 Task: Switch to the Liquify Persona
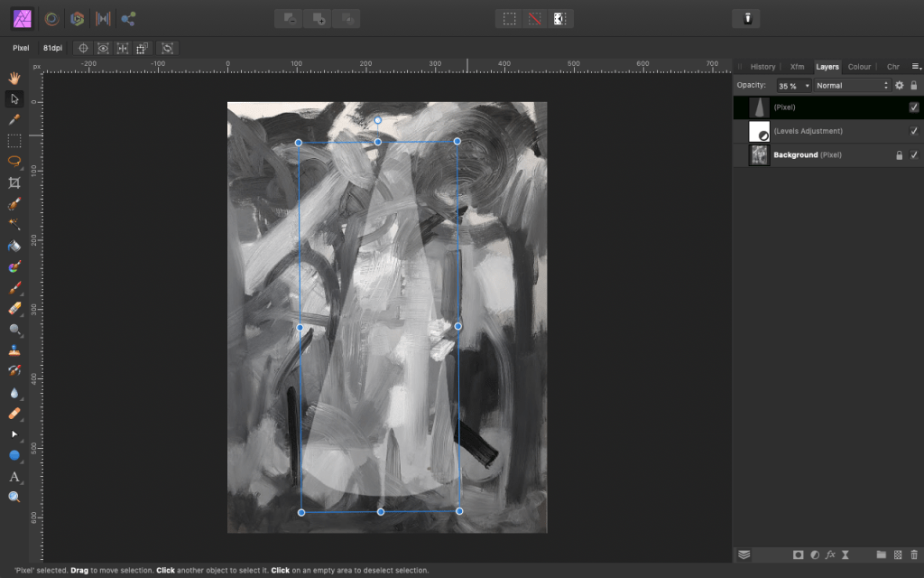tap(53, 18)
